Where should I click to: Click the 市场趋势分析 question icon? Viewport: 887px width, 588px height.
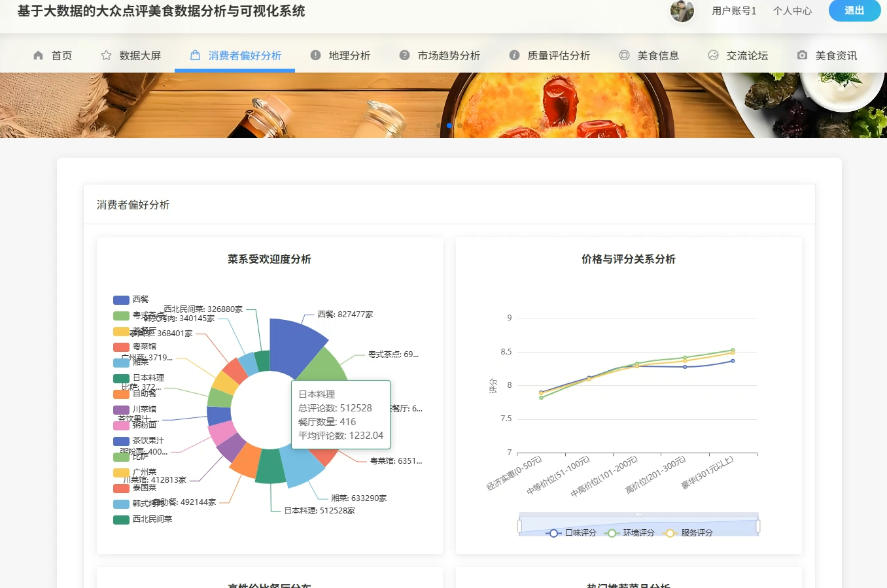tap(406, 55)
